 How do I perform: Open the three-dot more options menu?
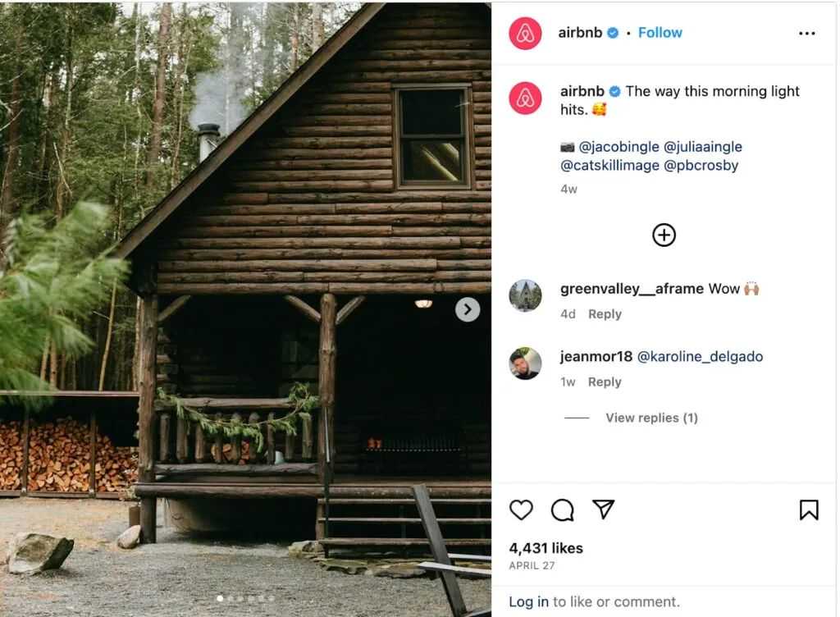807,33
